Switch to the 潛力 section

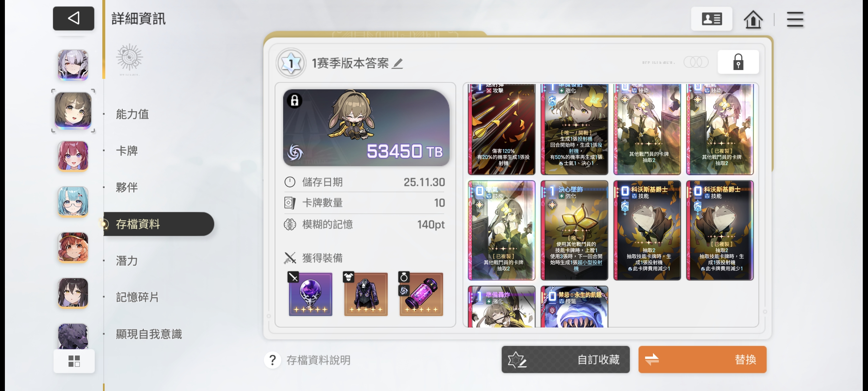click(x=127, y=261)
